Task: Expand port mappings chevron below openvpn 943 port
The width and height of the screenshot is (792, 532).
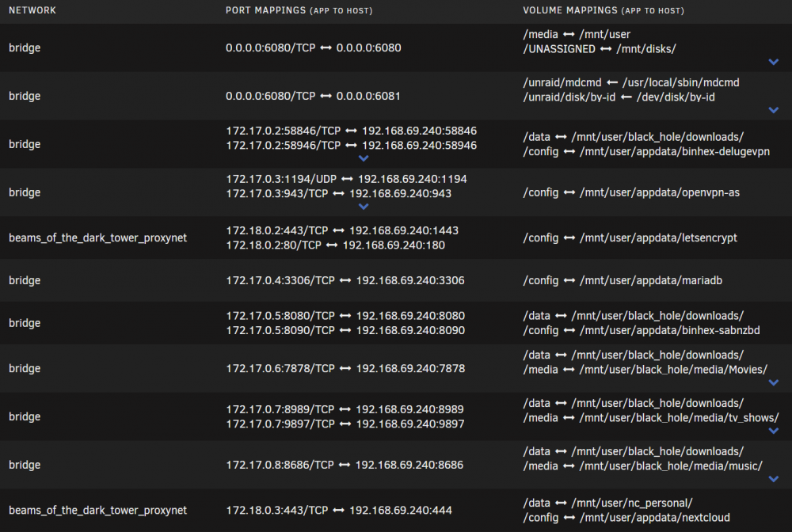Action: pos(364,207)
